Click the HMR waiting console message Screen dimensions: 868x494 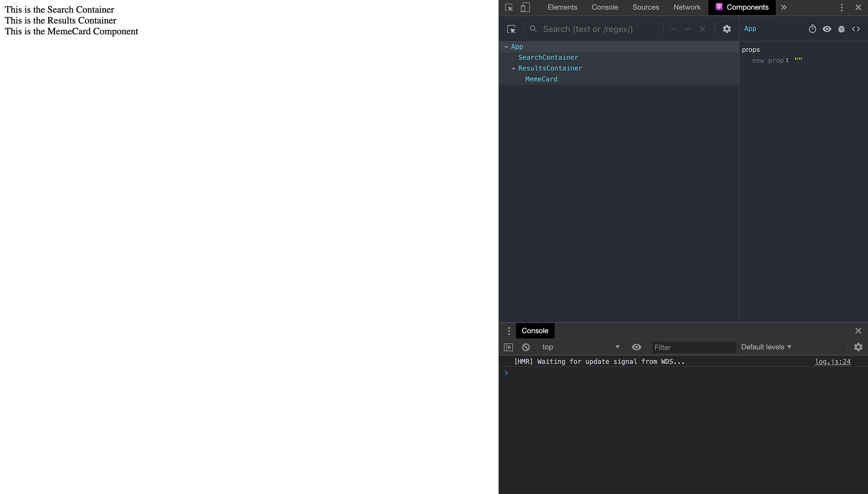[599, 362]
